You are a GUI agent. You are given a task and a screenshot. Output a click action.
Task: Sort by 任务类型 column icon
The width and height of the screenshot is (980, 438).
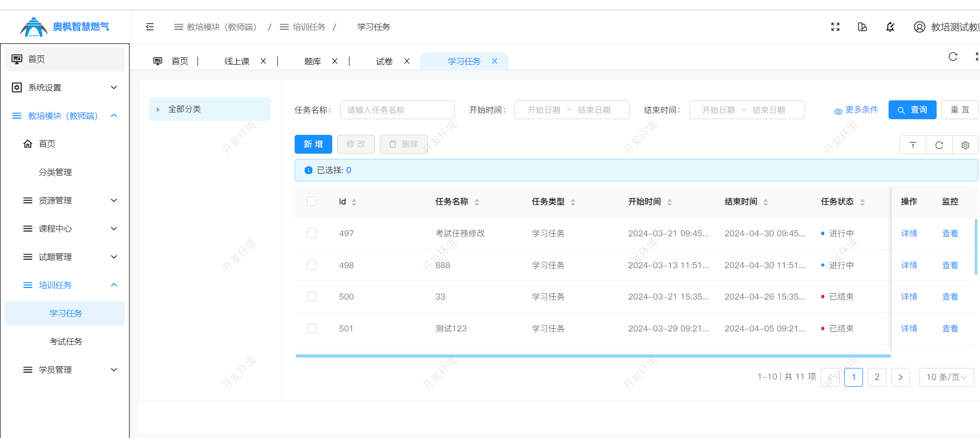(573, 202)
